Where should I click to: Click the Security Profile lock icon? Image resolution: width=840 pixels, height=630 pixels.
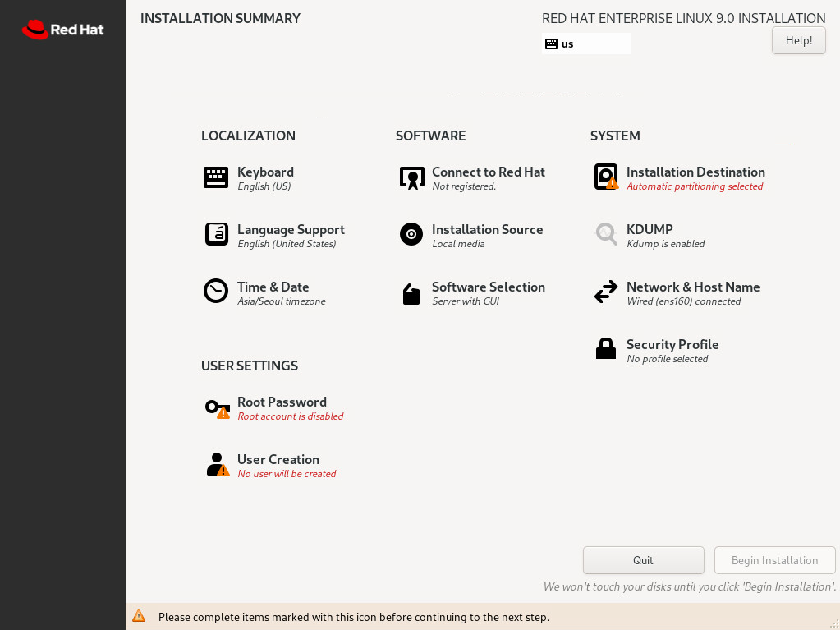(x=606, y=349)
